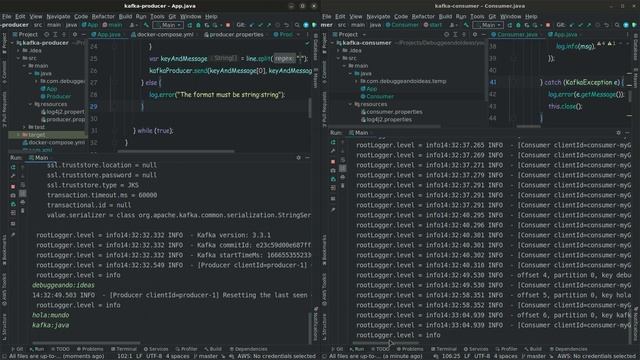Stop icon in producer Run panel
This screenshot has height=360, width=640.
(13, 186)
